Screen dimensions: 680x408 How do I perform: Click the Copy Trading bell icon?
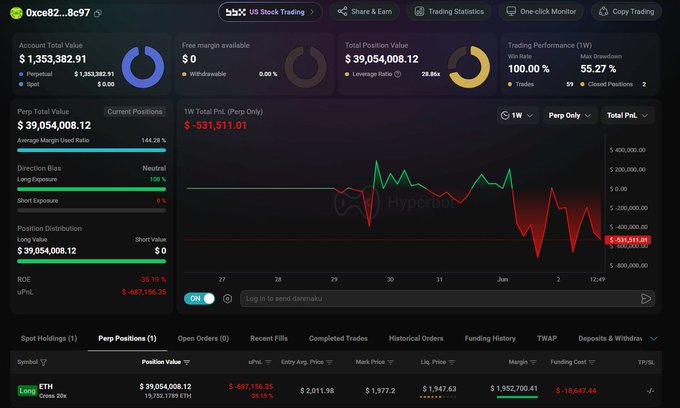click(x=603, y=12)
